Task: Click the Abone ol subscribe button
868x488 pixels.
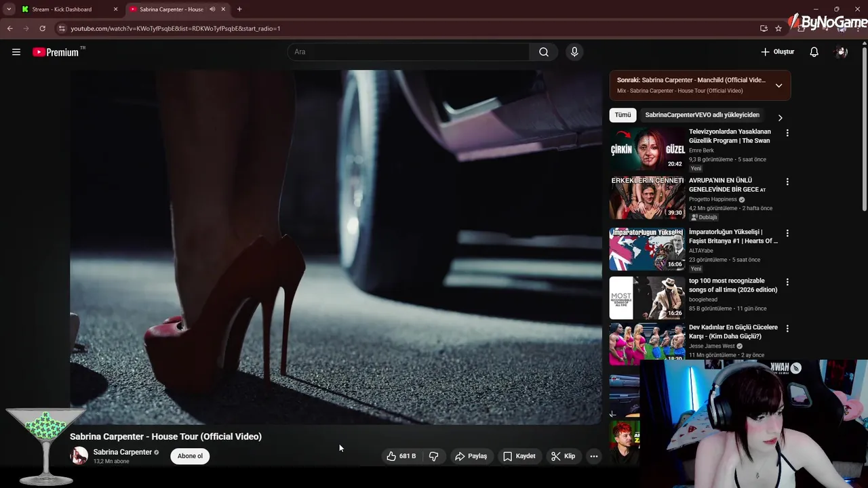Action: 190,456
